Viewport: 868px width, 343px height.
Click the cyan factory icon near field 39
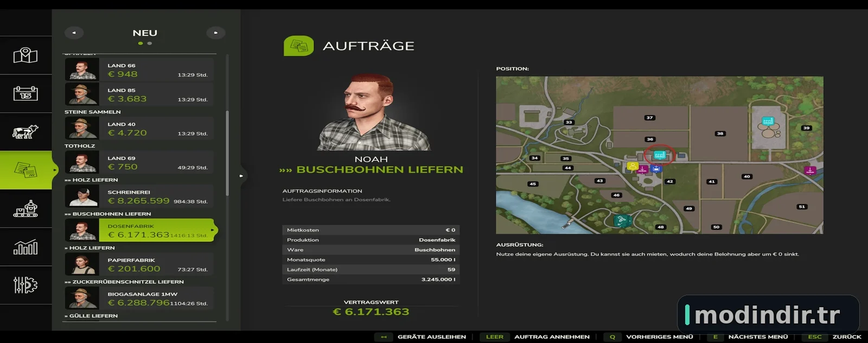(x=768, y=121)
